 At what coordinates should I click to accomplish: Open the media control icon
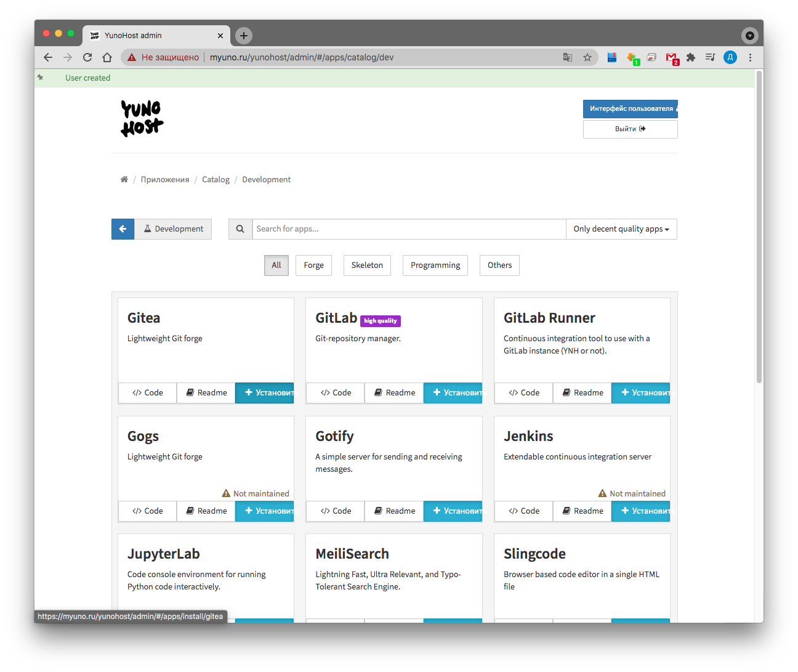[711, 57]
